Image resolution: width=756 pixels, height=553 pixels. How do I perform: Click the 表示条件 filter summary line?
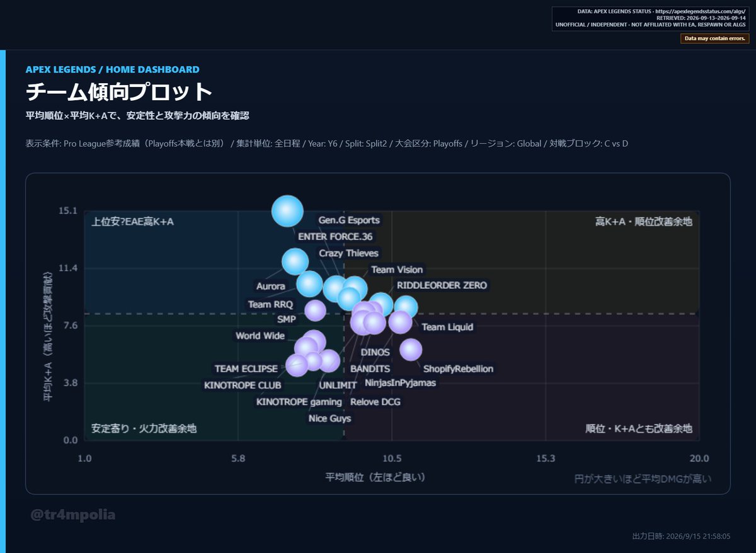point(327,144)
